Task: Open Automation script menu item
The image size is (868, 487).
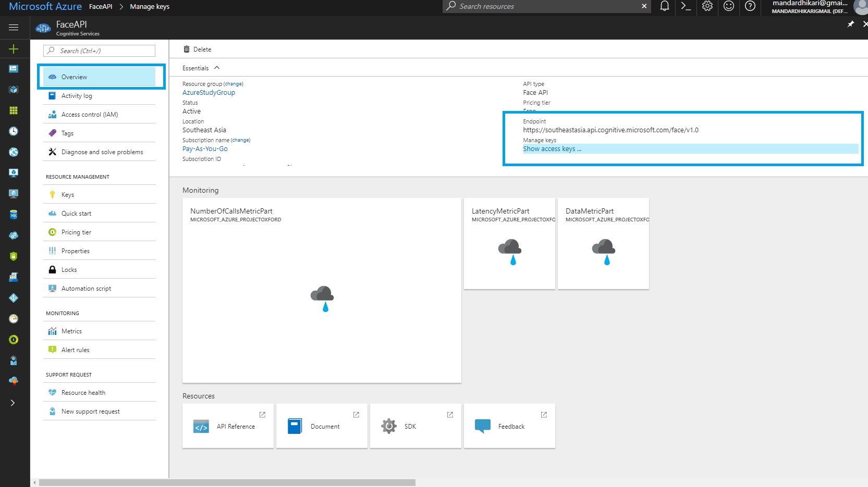Action: point(99,289)
